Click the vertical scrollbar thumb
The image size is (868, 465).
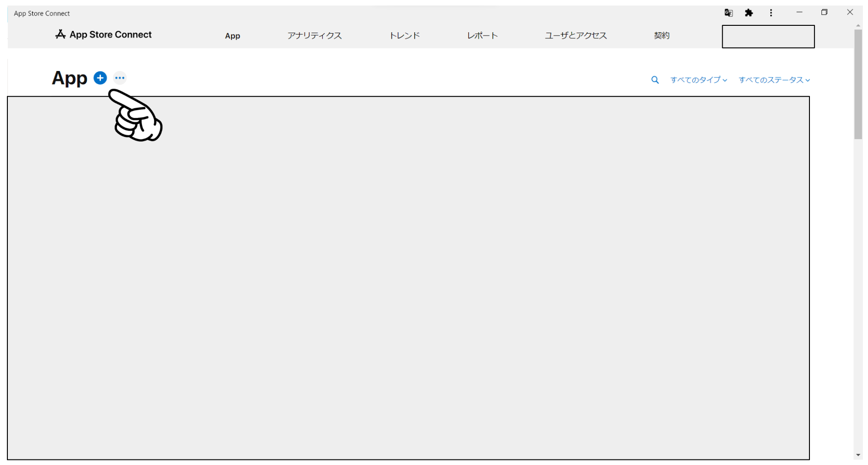858,84
